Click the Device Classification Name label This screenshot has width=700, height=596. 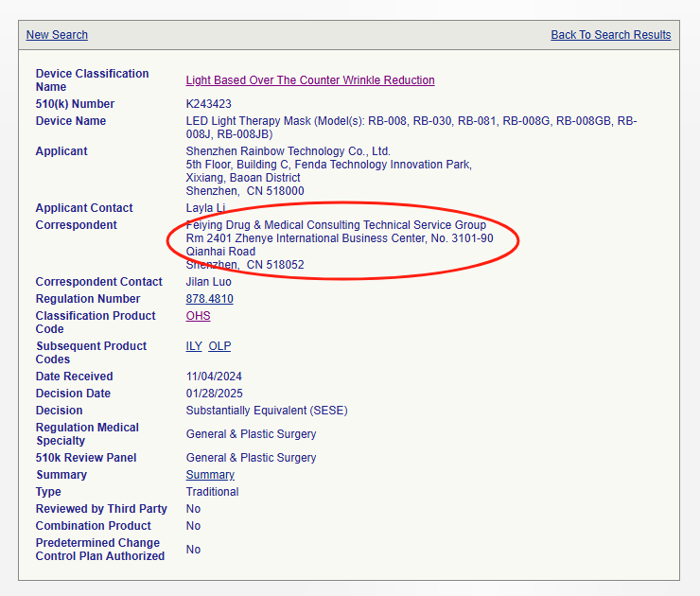pos(92,80)
